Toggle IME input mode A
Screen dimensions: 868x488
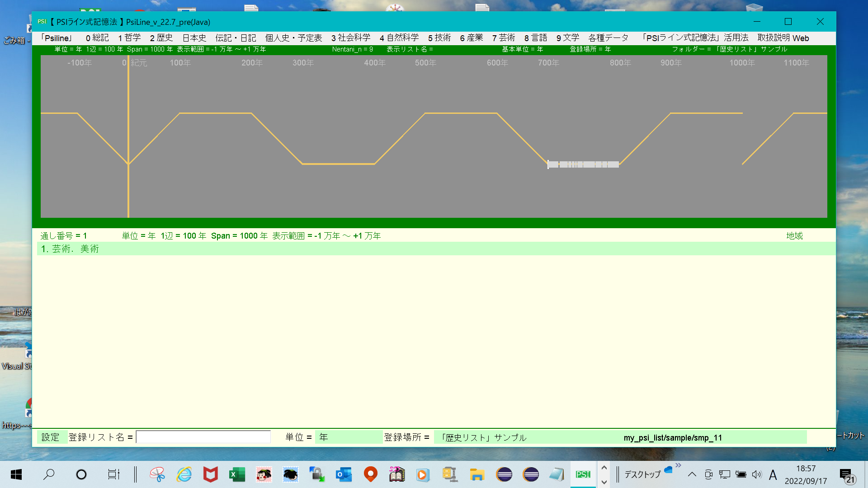coord(773,474)
